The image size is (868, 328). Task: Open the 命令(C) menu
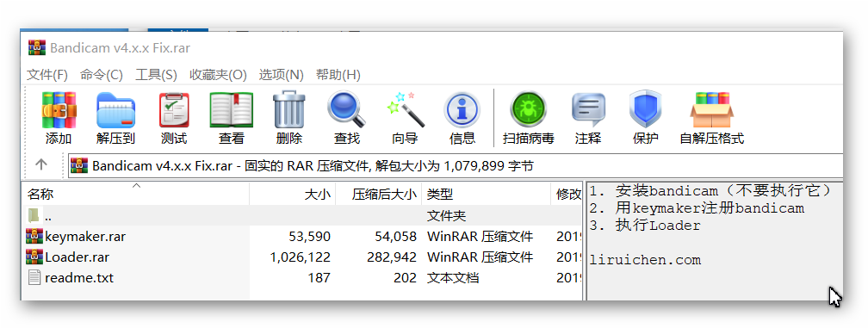102,75
